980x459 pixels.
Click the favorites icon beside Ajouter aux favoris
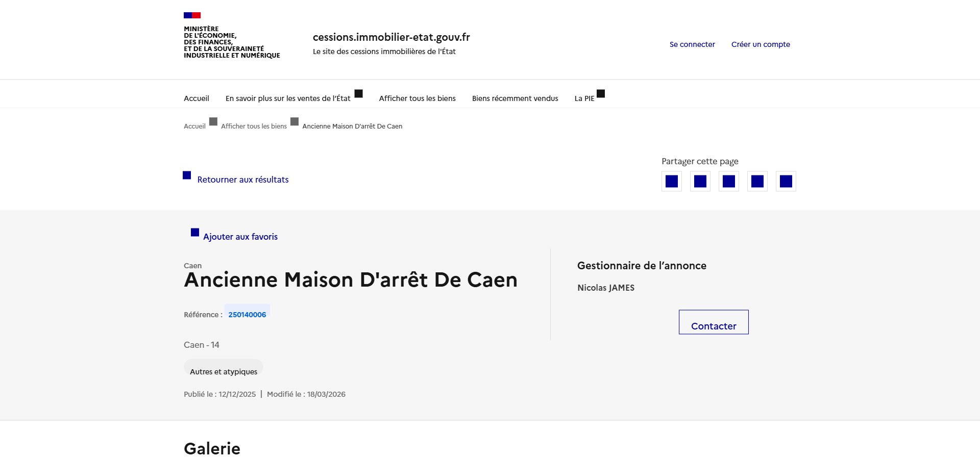pyautogui.click(x=194, y=232)
